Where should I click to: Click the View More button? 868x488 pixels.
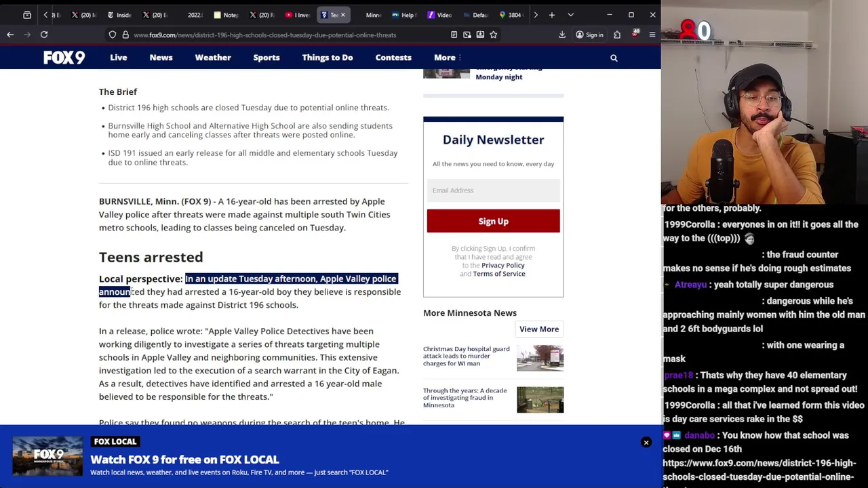(x=539, y=329)
